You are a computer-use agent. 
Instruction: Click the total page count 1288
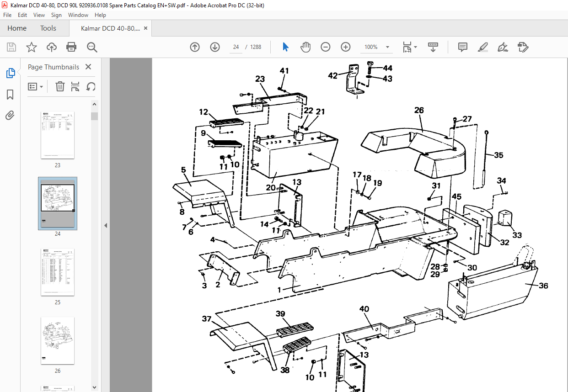[x=256, y=47]
